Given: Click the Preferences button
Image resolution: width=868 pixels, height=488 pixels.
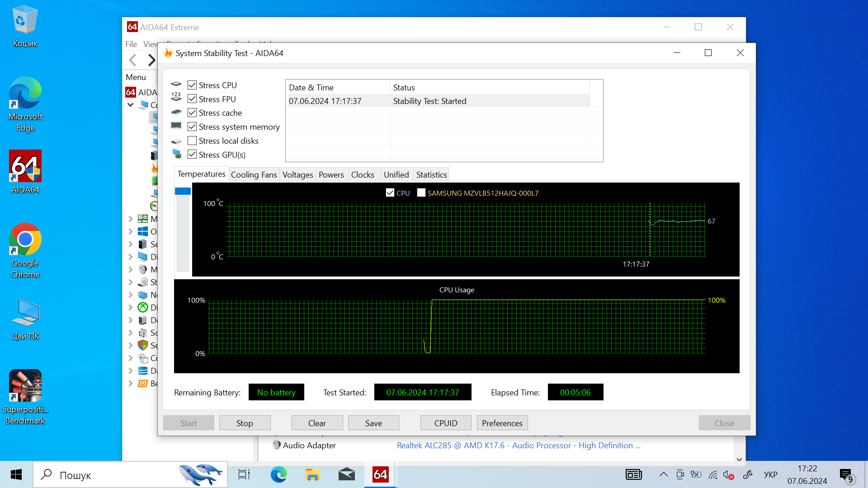Looking at the screenshot, I should tap(502, 423).
